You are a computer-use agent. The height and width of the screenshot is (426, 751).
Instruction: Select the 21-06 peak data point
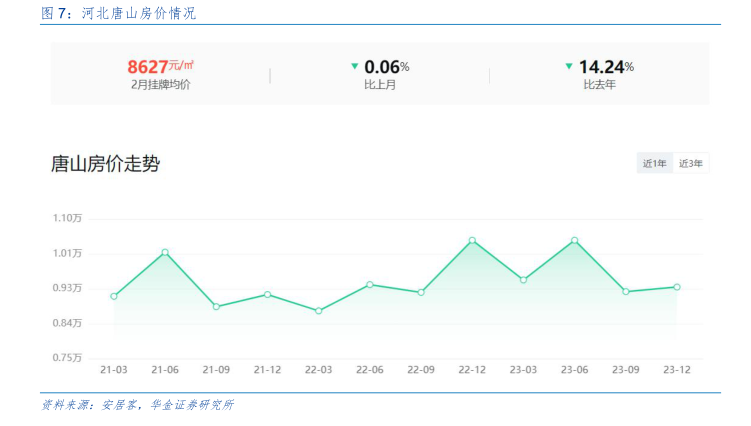(x=165, y=252)
